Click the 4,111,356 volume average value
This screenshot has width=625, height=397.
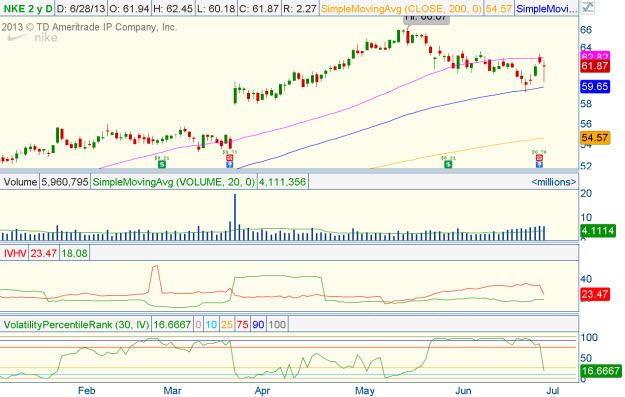(283, 182)
